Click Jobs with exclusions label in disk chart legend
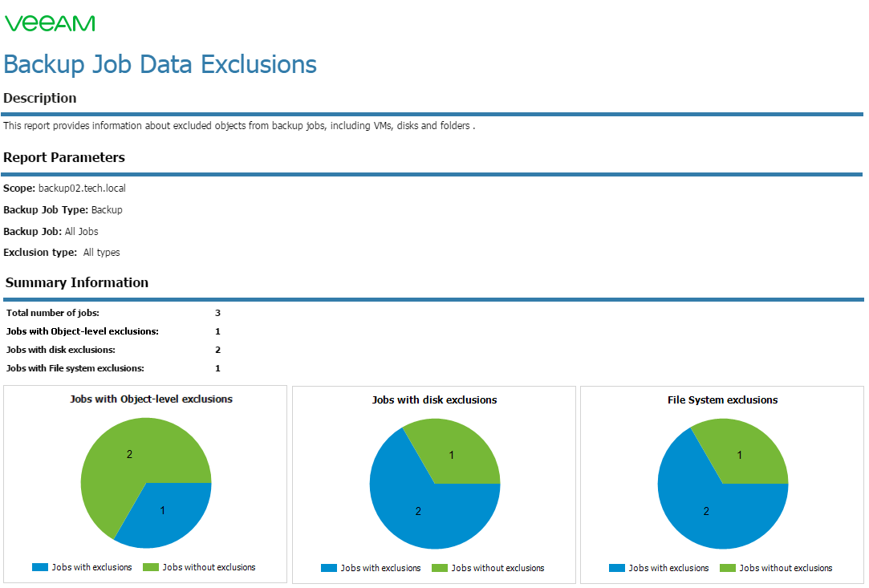Viewport: 869px width, 588px height. click(x=381, y=568)
